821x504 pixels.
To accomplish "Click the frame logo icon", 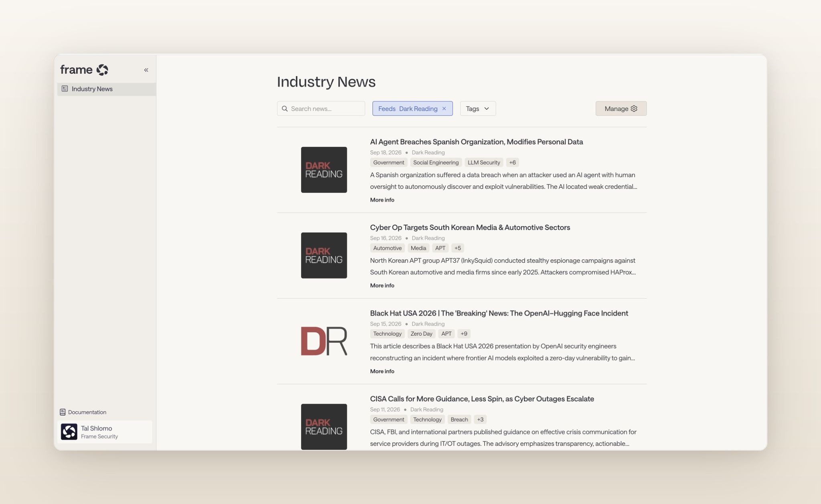I will pyautogui.click(x=102, y=70).
